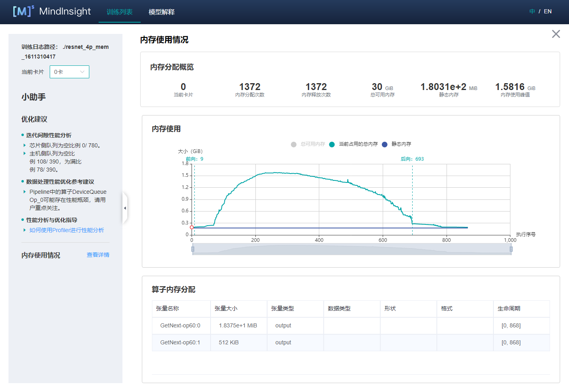Click left handle of chart zoom slider
The height and width of the screenshot is (392, 569).
(x=193, y=249)
